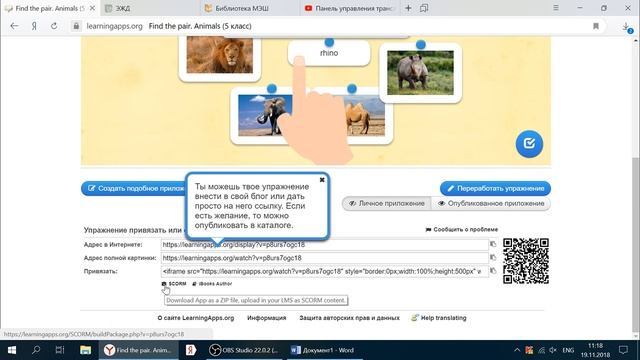Screen dimensions: 640x360
Task: Open the Yandex icon pinned on the taskbar
Action: [191, 350]
